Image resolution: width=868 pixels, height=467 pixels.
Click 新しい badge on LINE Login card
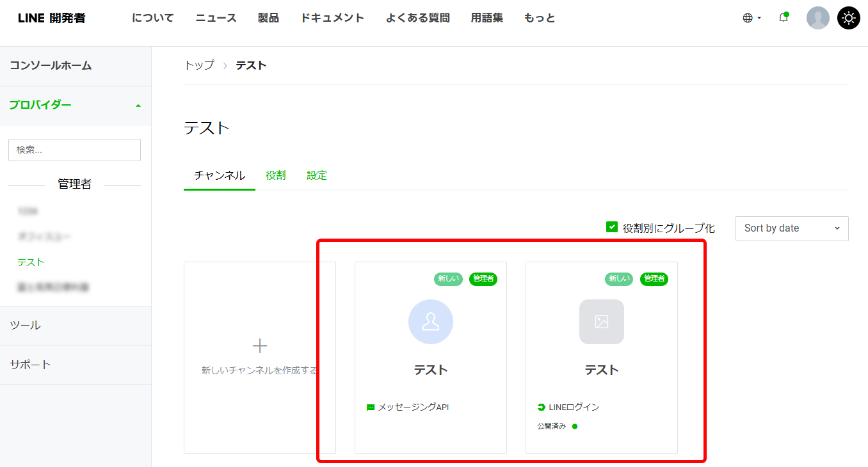(619, 279)
